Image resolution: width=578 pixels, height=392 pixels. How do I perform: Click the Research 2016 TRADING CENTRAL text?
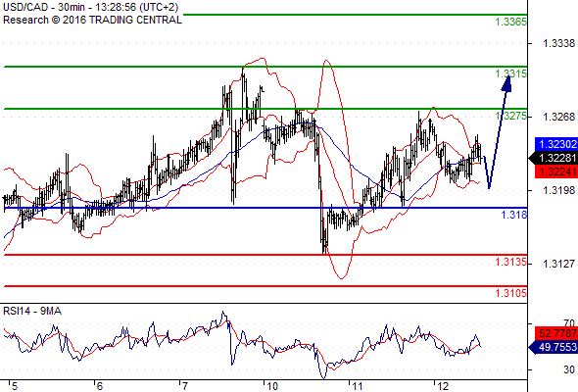[x=92, y=20]
